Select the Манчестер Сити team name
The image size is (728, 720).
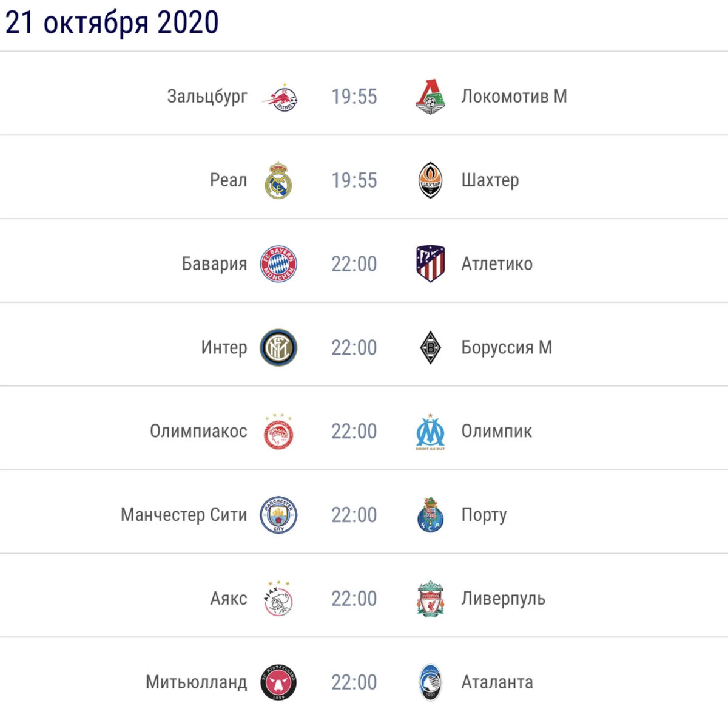(184, 515)
